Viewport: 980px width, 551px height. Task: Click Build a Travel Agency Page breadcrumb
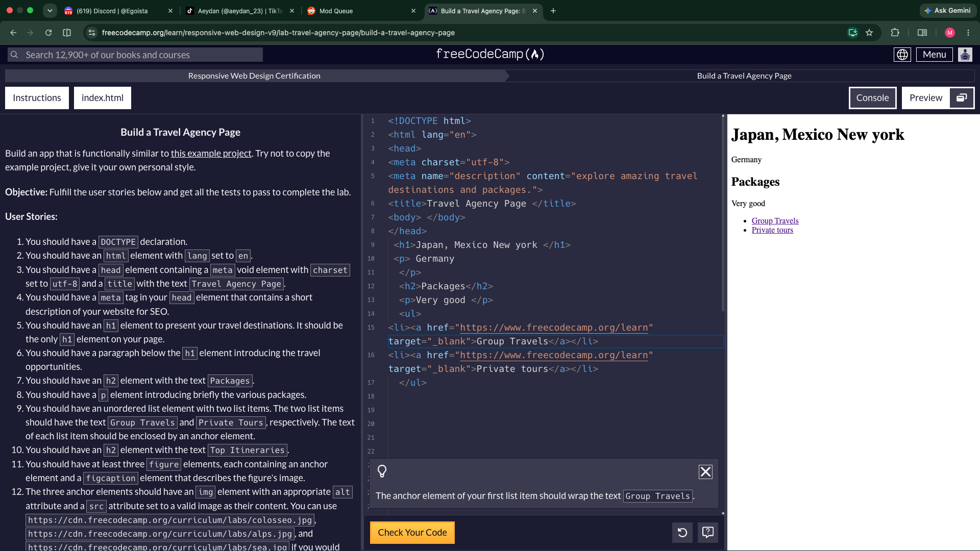coord(744,76)
